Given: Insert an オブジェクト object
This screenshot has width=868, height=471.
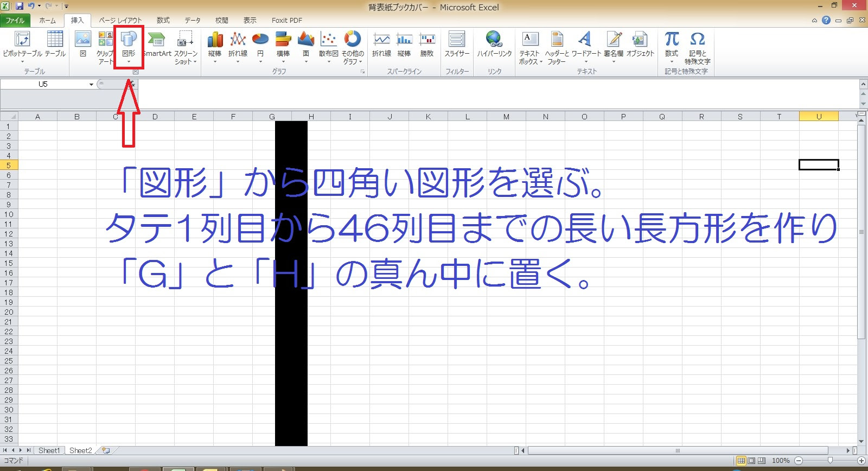Looking at the screenshot, I should click(x=640, y=44).
